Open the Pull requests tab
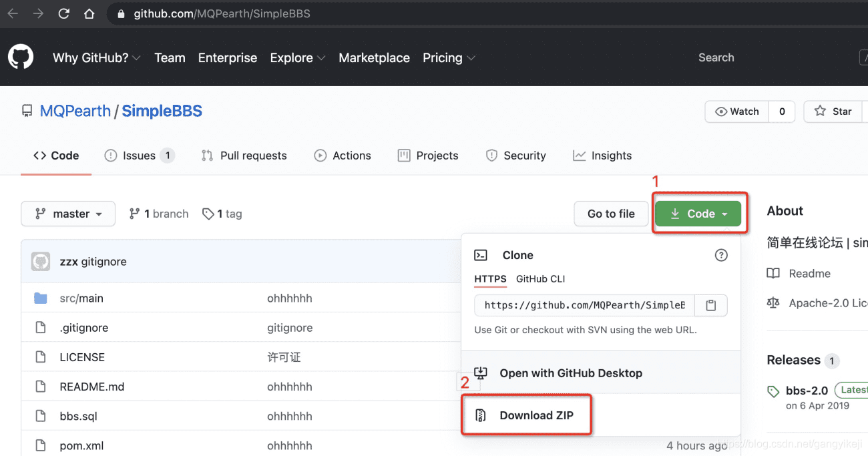 (244, 156)
